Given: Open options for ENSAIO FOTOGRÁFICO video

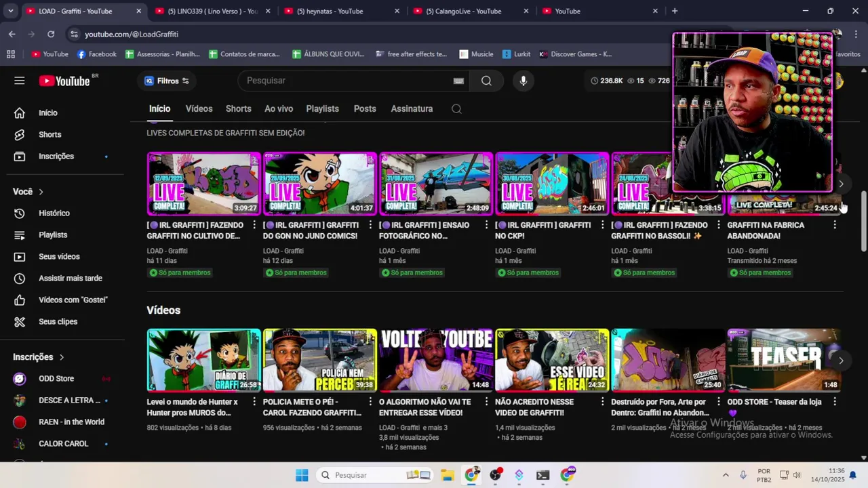Looking at the screenshot, I should pyautogui.click(x=486, y=225).
